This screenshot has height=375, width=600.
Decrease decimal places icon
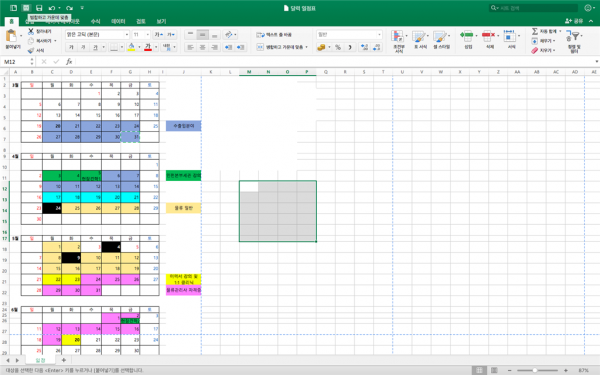(377, 47)
